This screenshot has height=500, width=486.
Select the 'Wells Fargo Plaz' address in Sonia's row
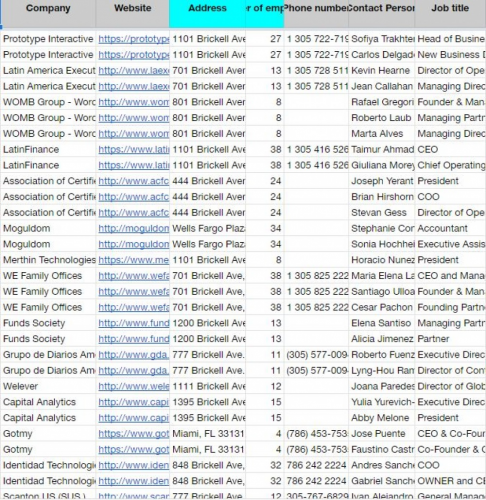click(208, 244)
